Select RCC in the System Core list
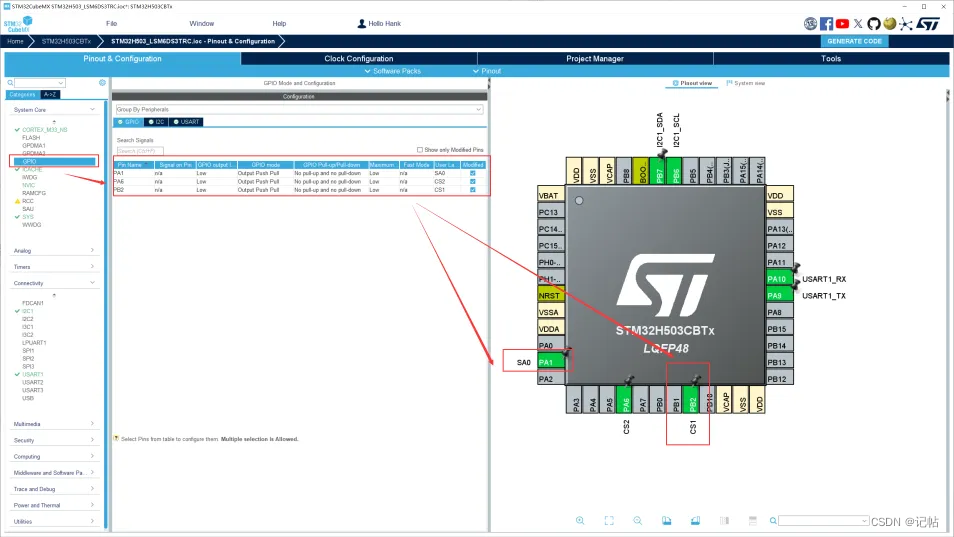954x537 pixels. [x=28, y=201]
